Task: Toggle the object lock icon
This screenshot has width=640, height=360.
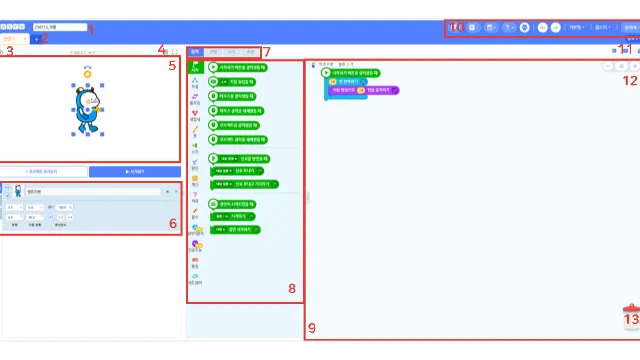Action: (7, 196)
